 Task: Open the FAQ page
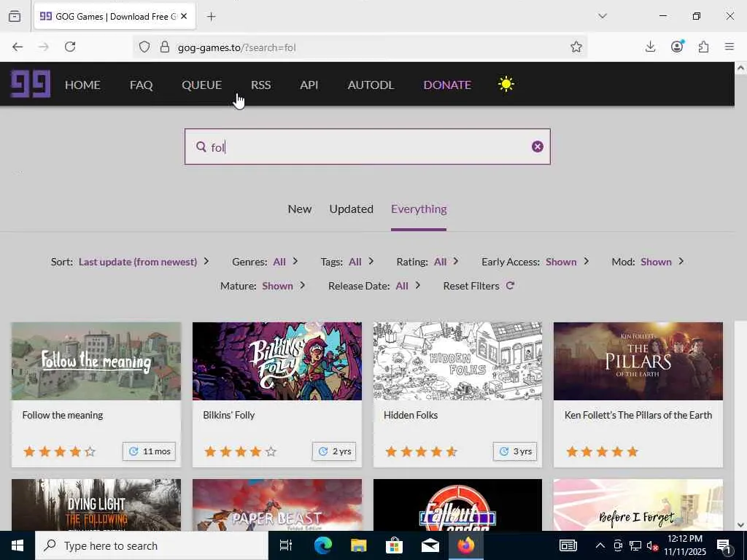[x=141, y=85]
